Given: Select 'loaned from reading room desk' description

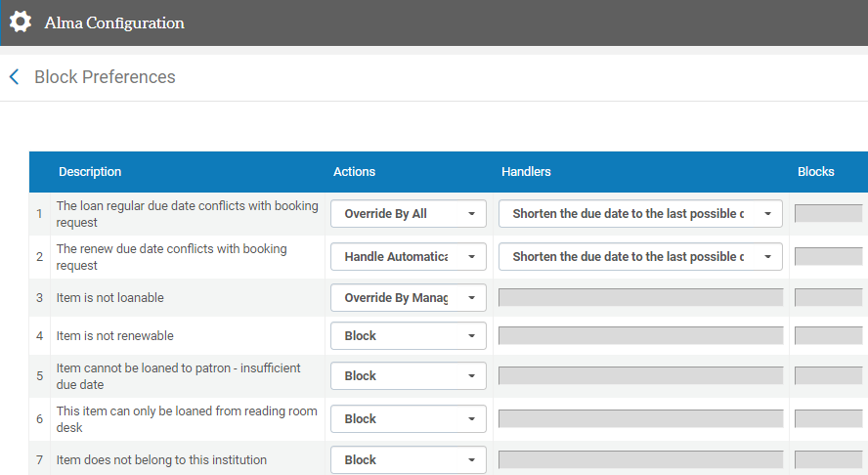Looking at the screenshot, I should (x=187, y=419).
